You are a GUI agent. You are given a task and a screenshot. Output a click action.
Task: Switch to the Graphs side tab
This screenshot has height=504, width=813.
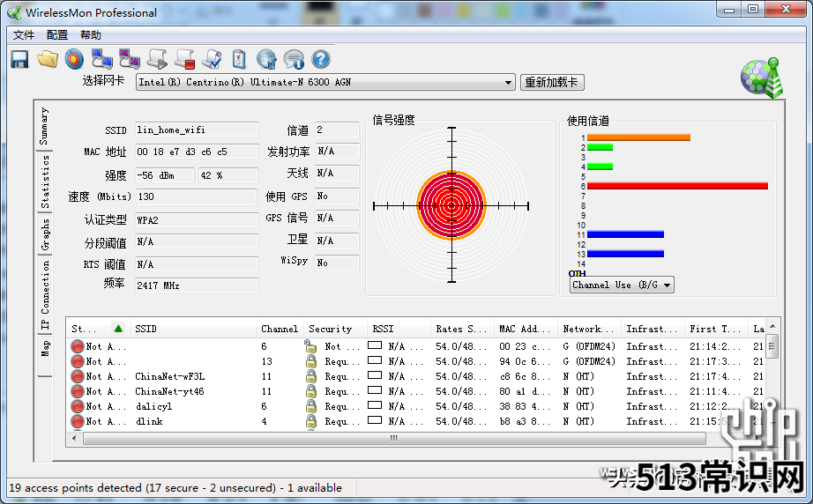pyautogui.click(x=45, y=233)
